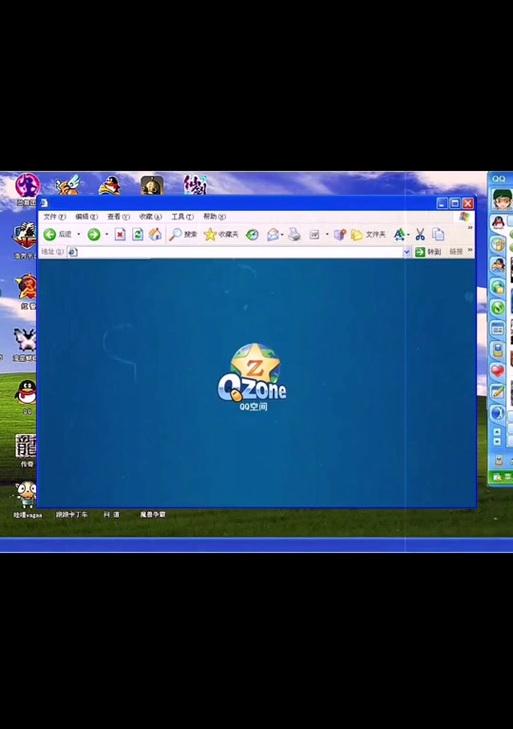Open the 文件 (File) menu
This screenshot has width=513, height=729.
point(54,217)
